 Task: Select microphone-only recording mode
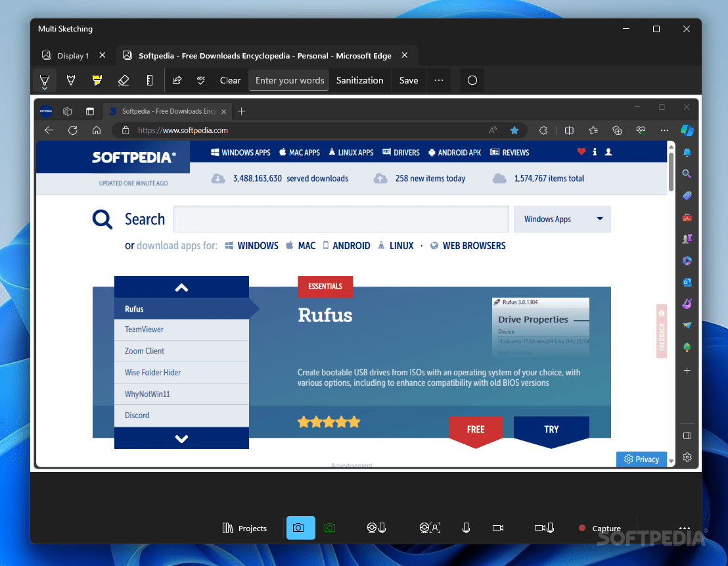466,528
